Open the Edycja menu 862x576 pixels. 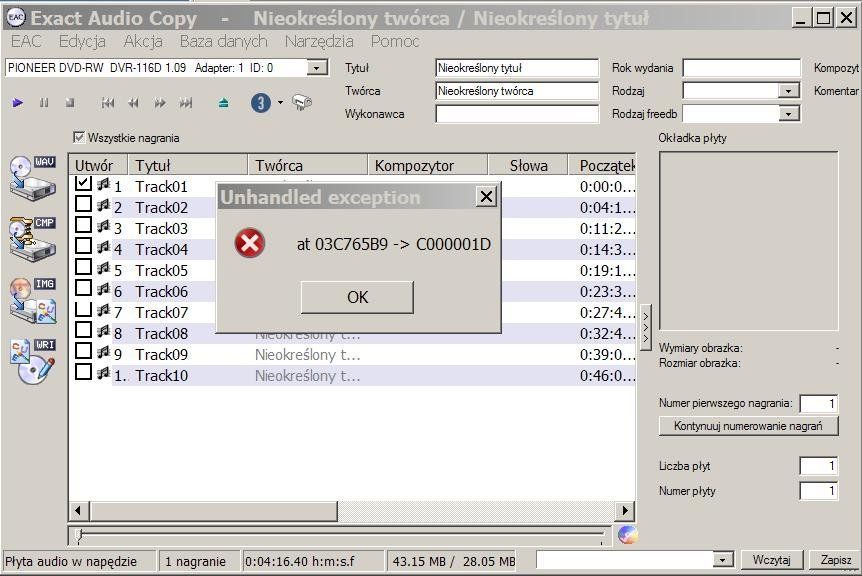tap(82, 41)
